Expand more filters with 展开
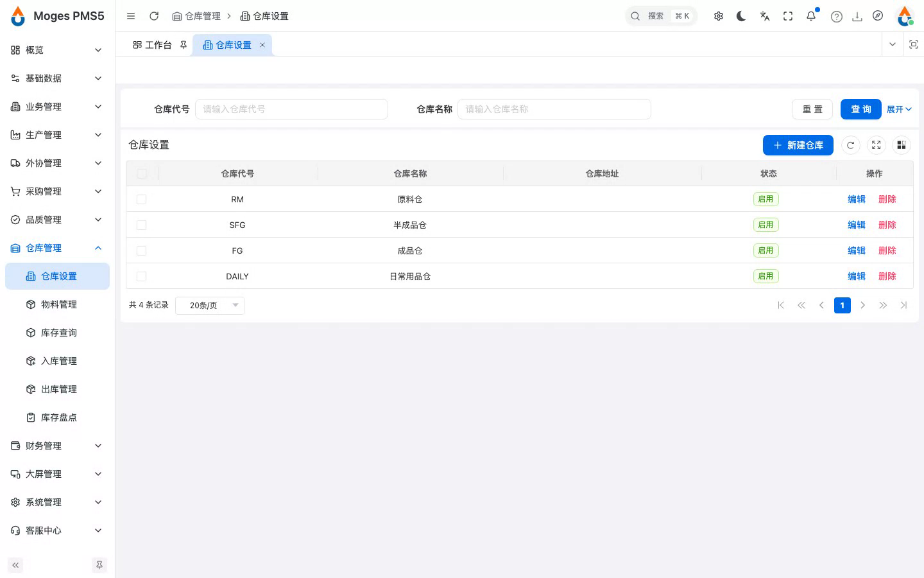The width and height of the screenshot is (924, 578). (899, 109)
